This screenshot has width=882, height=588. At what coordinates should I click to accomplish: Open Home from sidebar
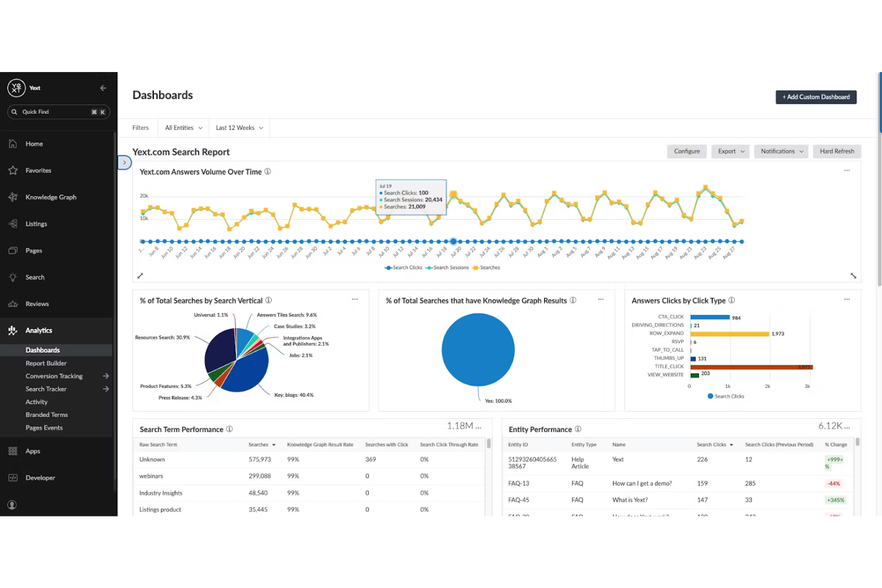(x=34, y=144)
